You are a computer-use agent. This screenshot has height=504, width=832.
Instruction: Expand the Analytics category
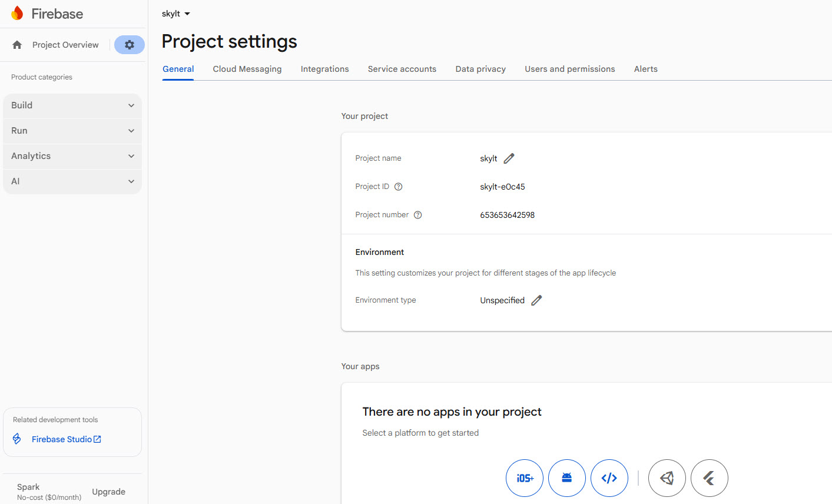click(72, 156)
